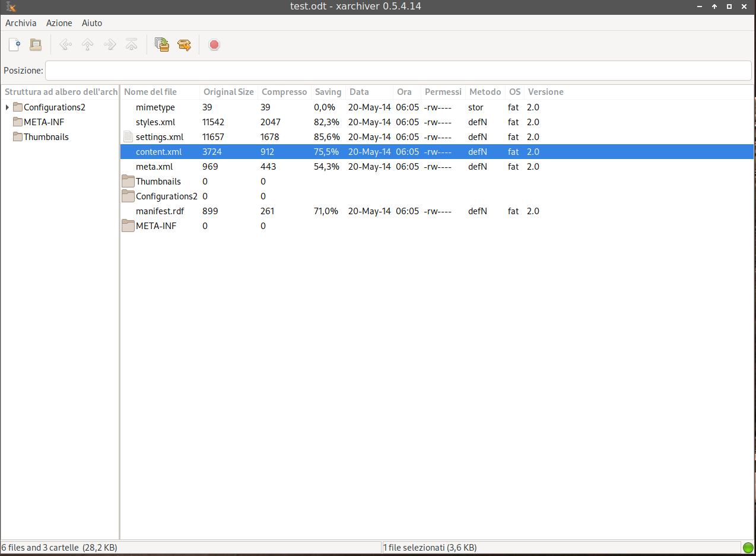Expand the Configurations2 tree node

pyautogui.click(x=7, y=107)
